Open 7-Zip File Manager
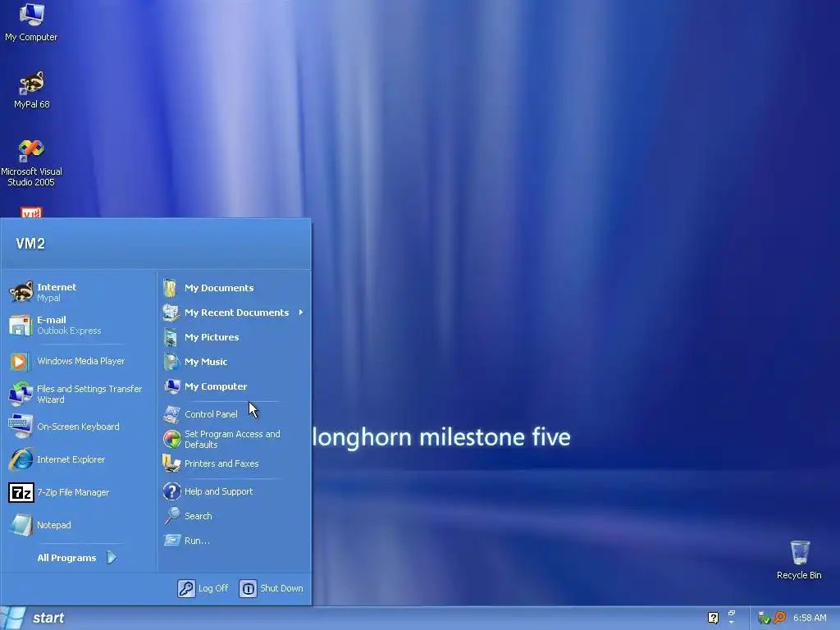 point(78,492)
